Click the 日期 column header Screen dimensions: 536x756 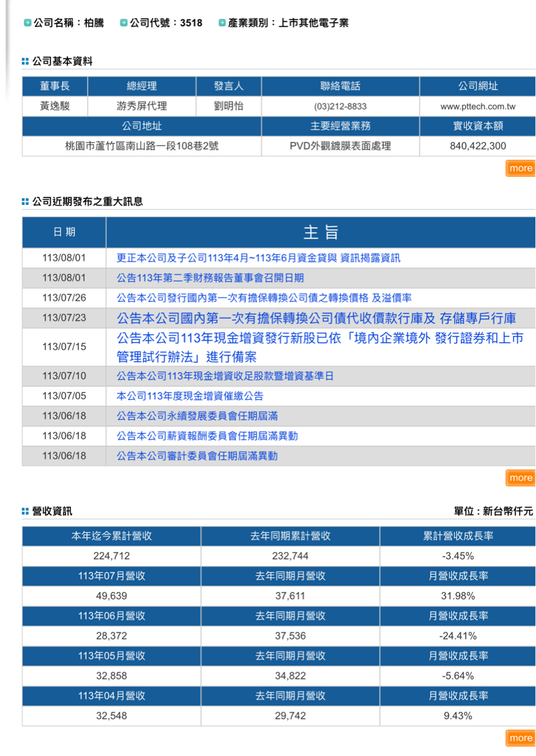click(x=64, y=232)
